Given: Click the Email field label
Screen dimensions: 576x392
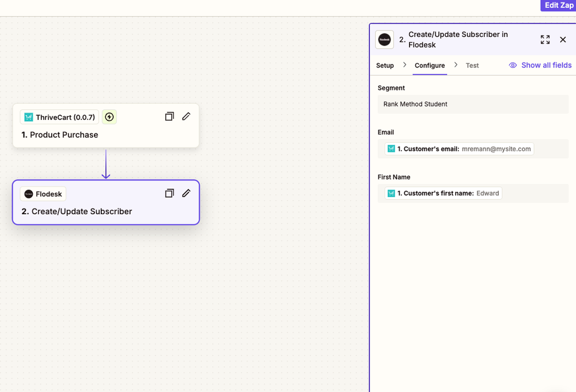Looking at the screenshot, I should tap(386, 132).
